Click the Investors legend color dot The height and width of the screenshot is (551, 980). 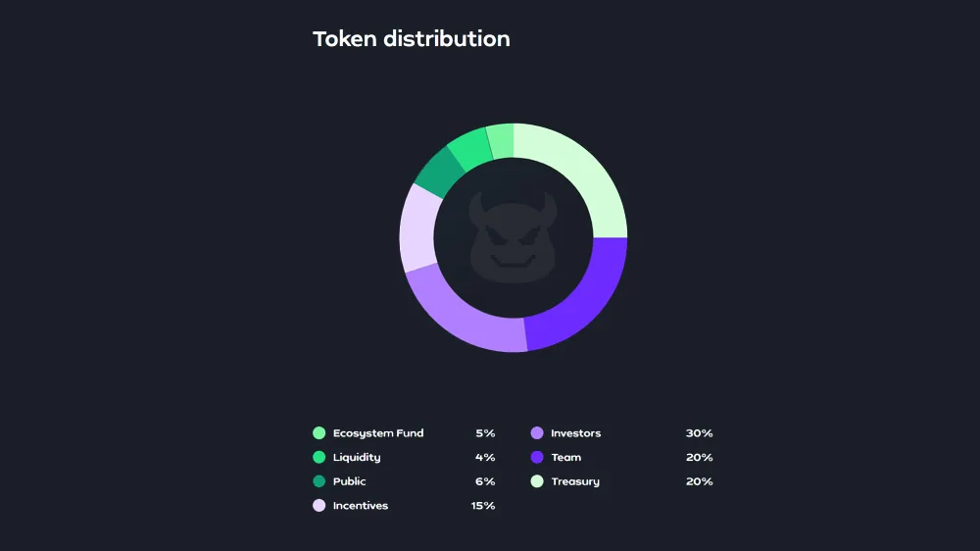pyautogui.click(x=537, y=433)
